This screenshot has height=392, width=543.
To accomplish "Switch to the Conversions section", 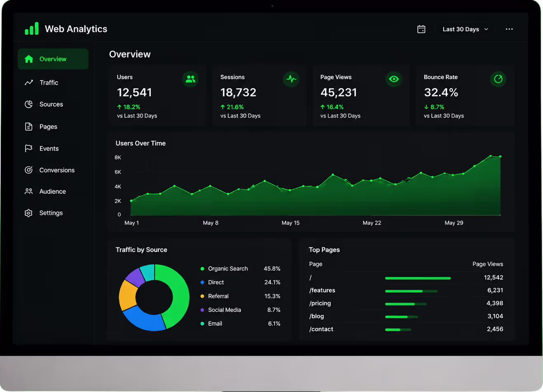I will pyautogui.click(x=57, y=170).
